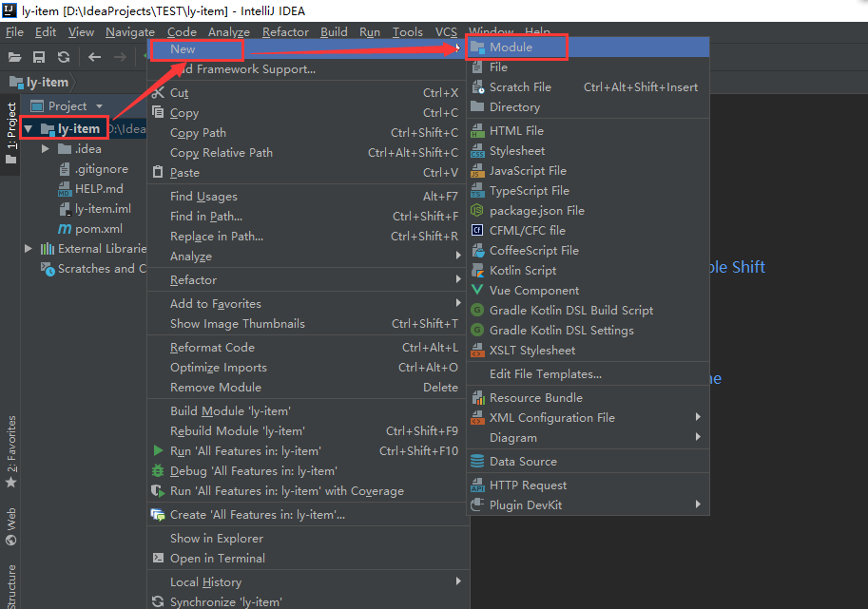Click the Gradle Kotlin DSL Build Script icon
868x609 pixels.
(x=477, y=311)
